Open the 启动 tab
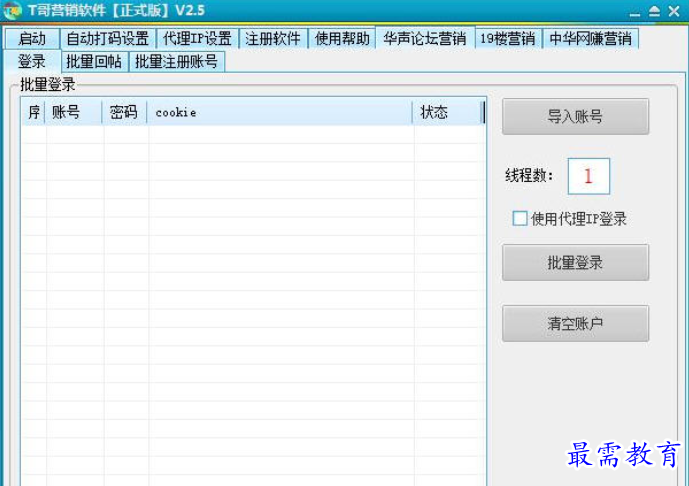Viewport: 689px width, 486px height. 32,39
